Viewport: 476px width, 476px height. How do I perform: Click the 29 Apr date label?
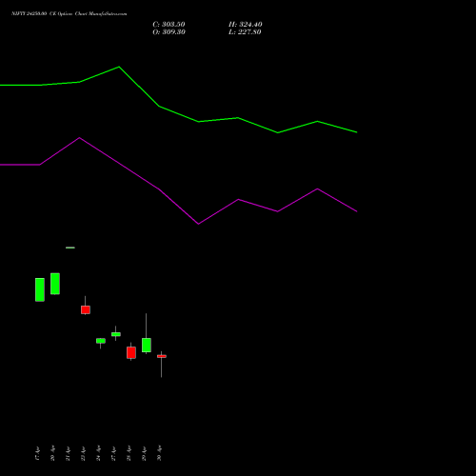[x=144, y=453]
